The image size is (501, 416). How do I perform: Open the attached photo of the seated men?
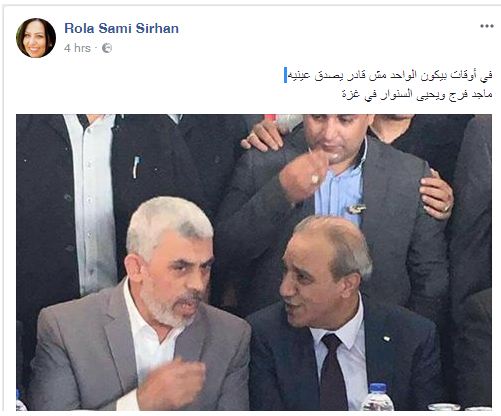pyautogui.click(x=254, y=262)
